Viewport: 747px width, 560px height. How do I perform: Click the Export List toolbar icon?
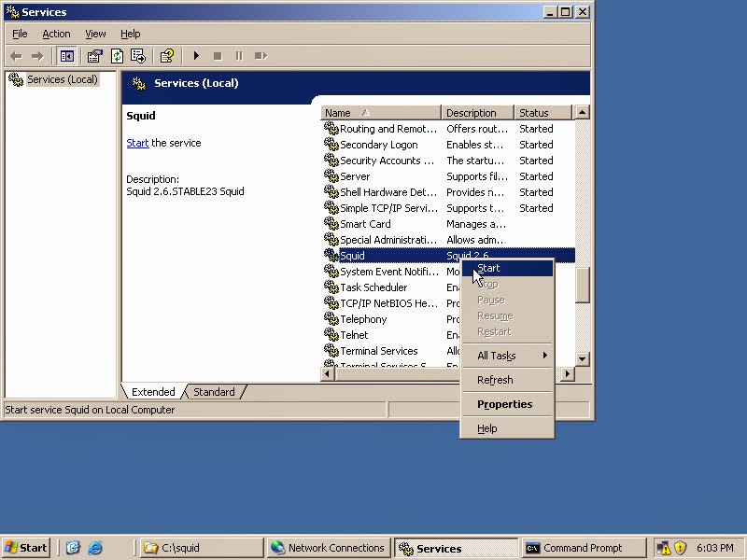click(138, 56)
